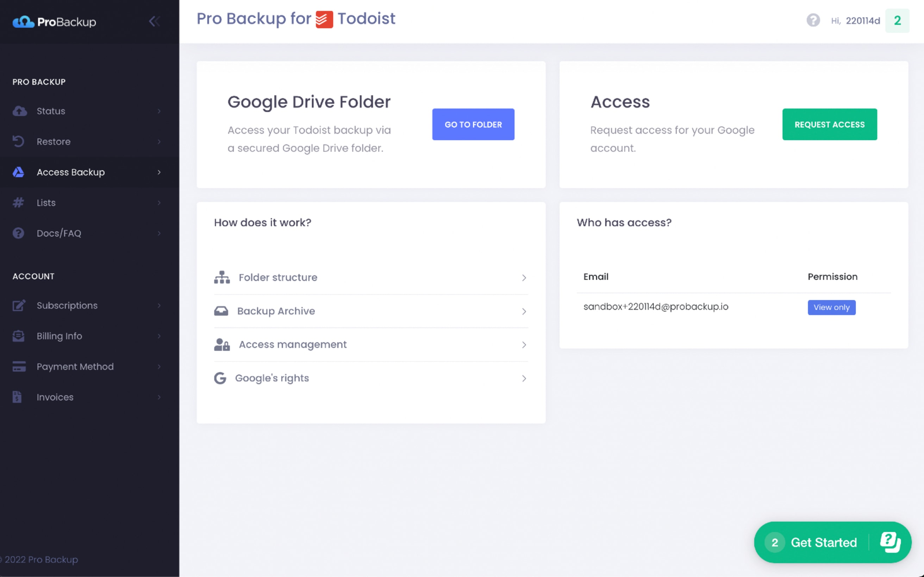
Task: Click the ProBackup logo
Action: (55, 22)
